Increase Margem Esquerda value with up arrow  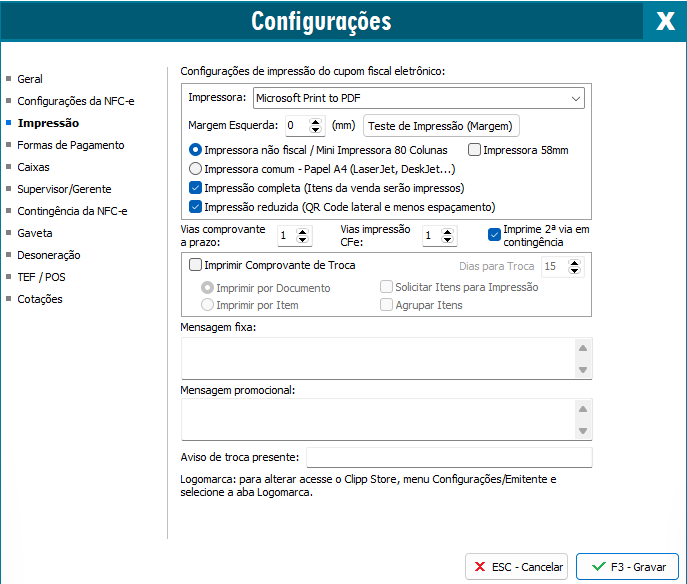coord(316,121)
